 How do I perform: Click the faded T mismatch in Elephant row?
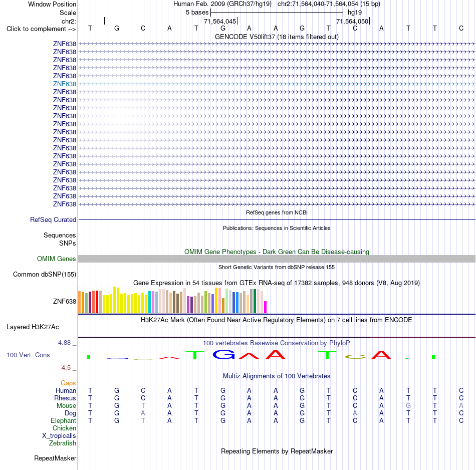[x=143, y=420]
